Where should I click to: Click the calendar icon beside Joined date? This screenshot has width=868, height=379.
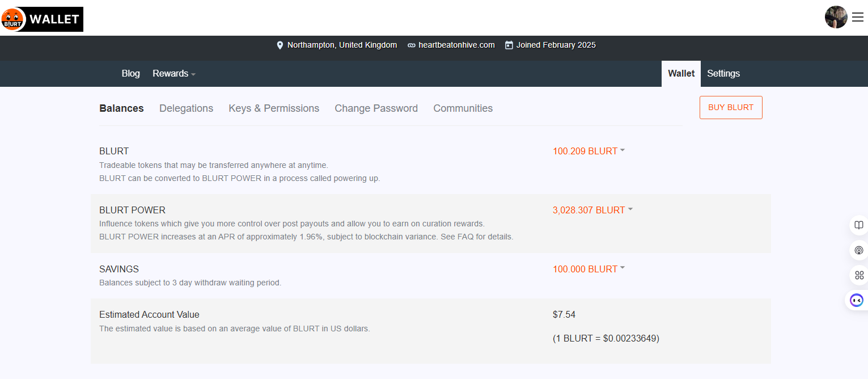509,45
